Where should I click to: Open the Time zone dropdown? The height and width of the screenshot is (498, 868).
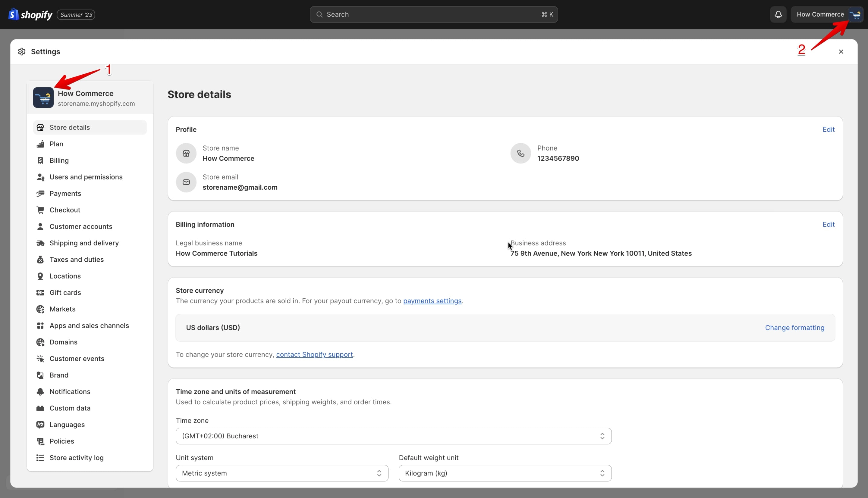[393, 436]
